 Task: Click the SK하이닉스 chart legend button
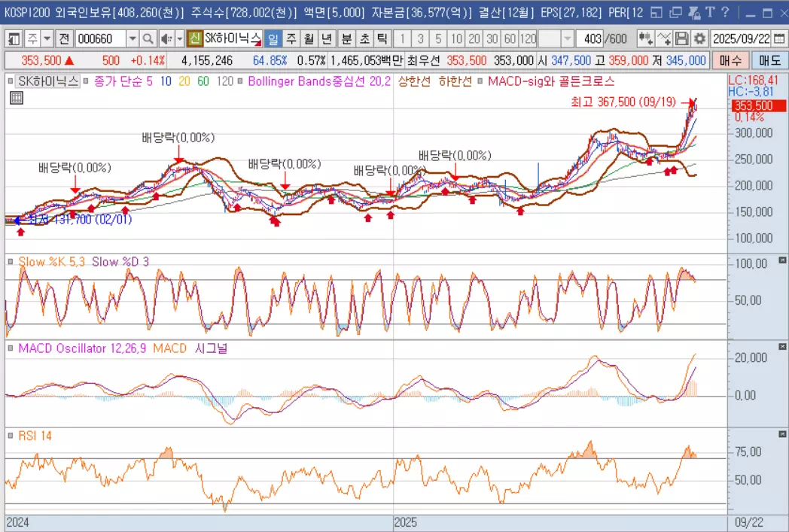point(48,81)
